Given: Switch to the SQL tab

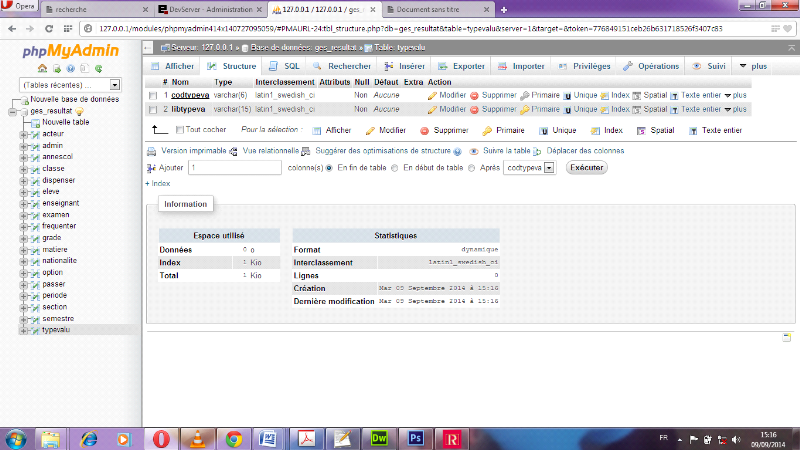Looking at the screenshot, I should [x=285, y=66].
